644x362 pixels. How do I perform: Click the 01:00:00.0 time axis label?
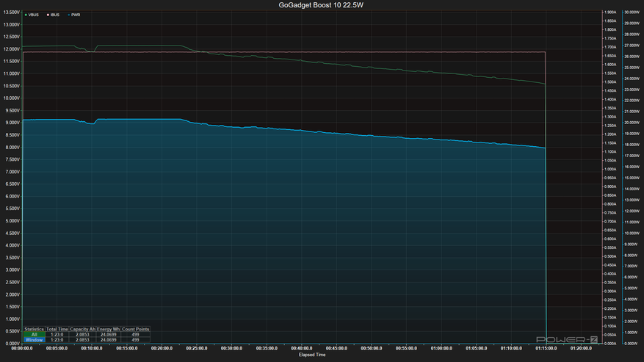coord(441,348)
